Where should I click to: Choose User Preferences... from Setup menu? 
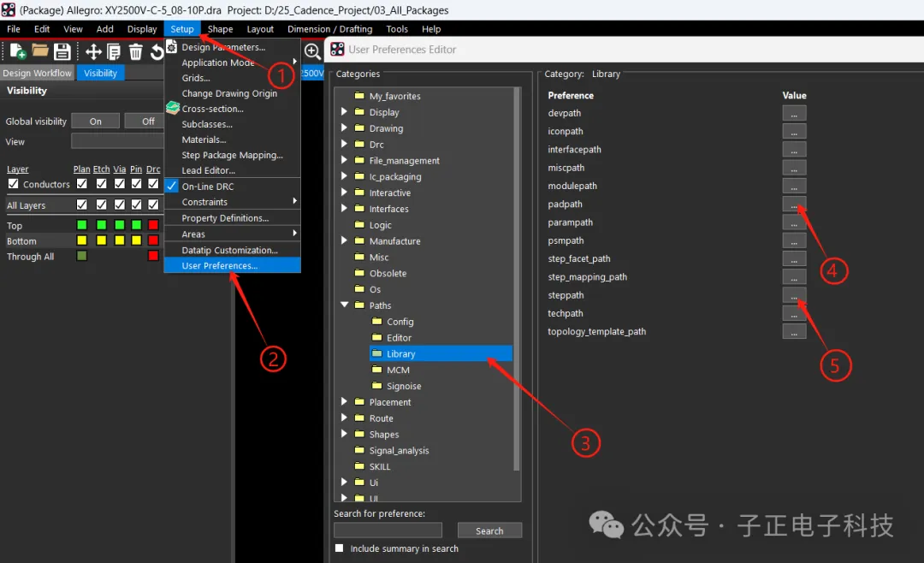(233, 265)
